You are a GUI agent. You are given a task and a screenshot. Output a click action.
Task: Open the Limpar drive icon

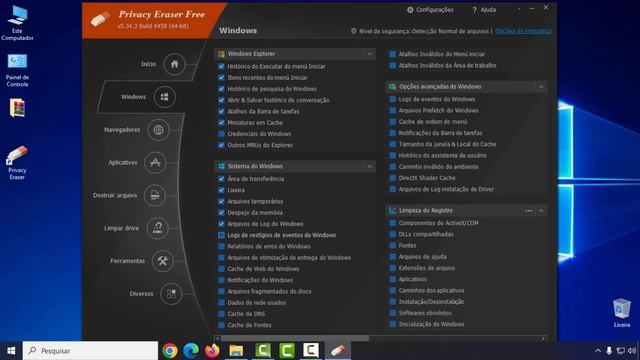(158, 228)
